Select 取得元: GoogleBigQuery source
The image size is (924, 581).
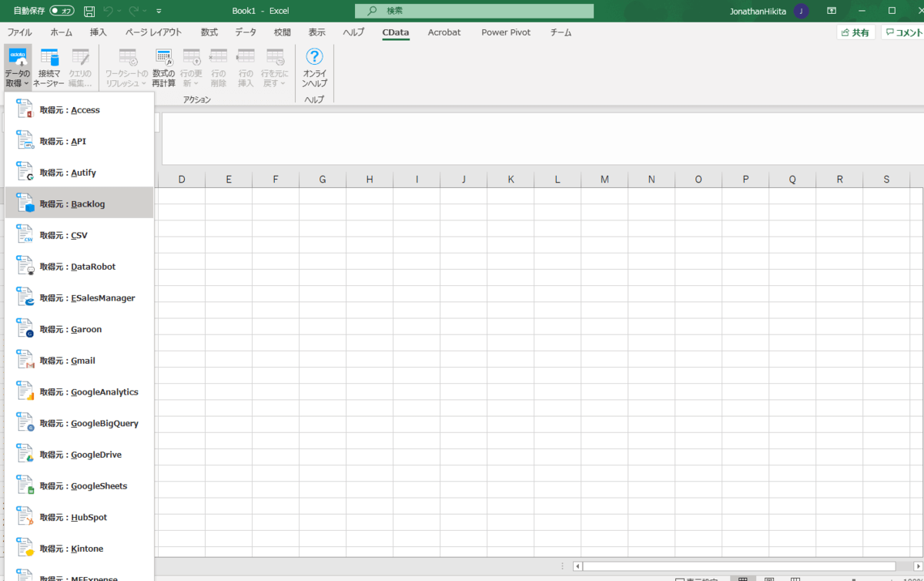(x=79, y=423)
